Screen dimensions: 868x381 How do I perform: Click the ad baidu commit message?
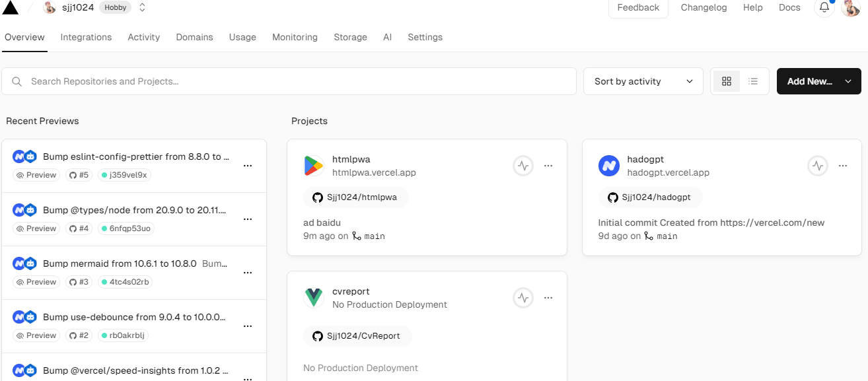pyautogui.click(x=322, y=223)
